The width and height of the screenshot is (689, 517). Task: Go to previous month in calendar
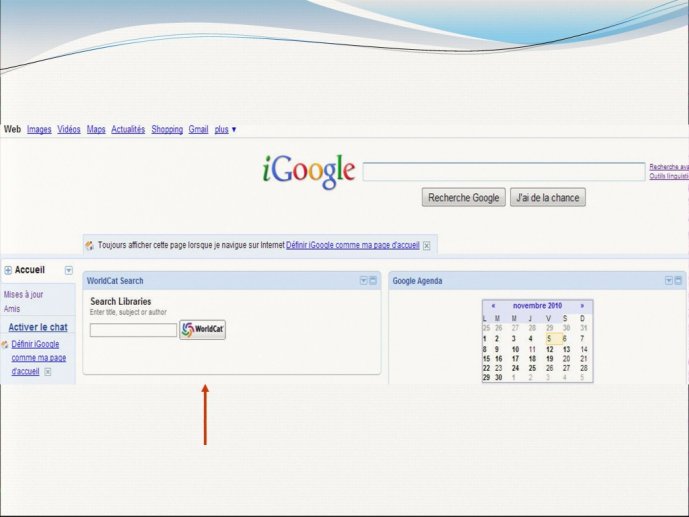coord(493,306)
